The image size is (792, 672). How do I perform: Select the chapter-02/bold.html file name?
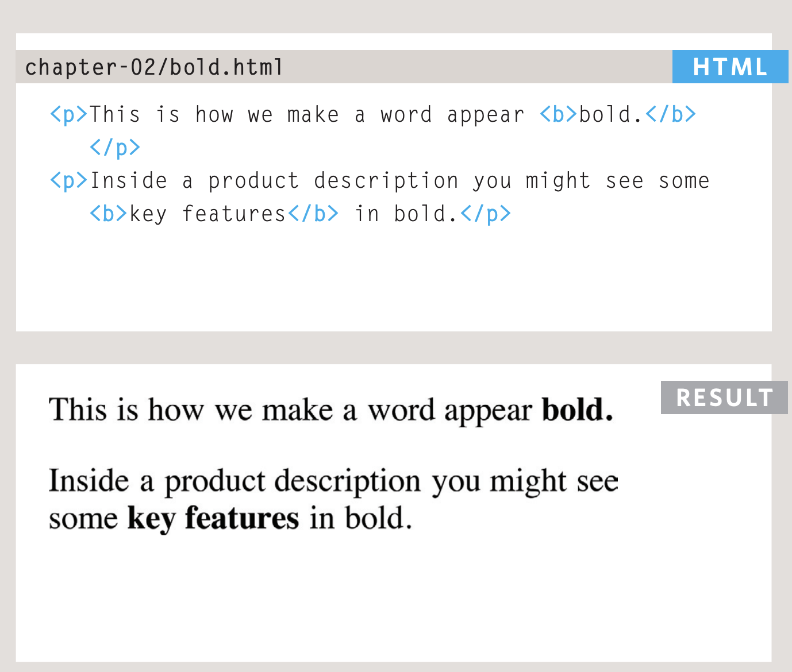tap(154, 67)
